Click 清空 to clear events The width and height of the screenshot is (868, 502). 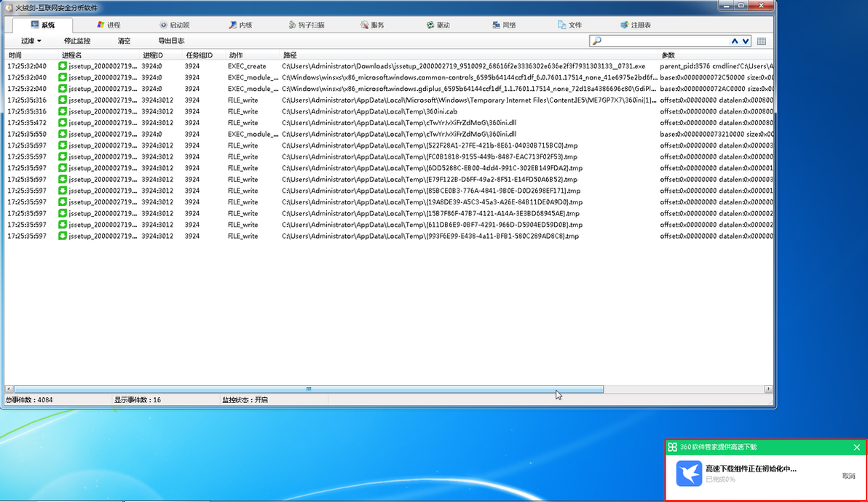click(x=124, y=41)
